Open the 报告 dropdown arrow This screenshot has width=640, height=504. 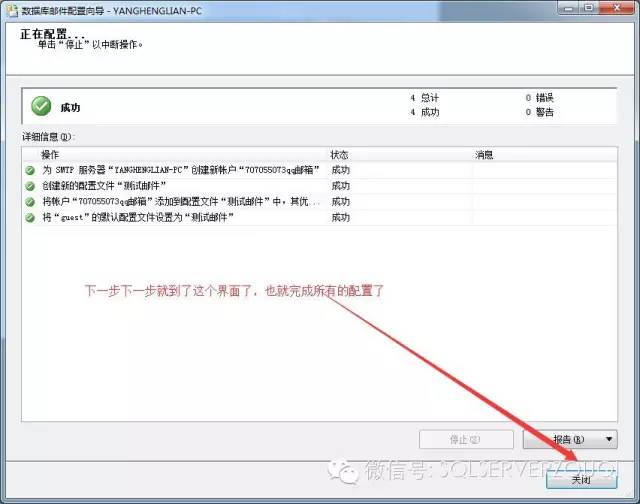pos(609,440)
